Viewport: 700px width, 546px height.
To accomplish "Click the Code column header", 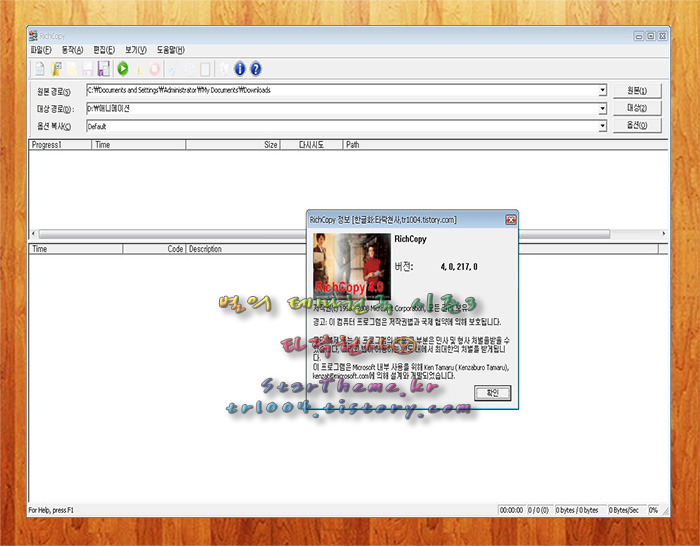I will [x=154, y=249].
